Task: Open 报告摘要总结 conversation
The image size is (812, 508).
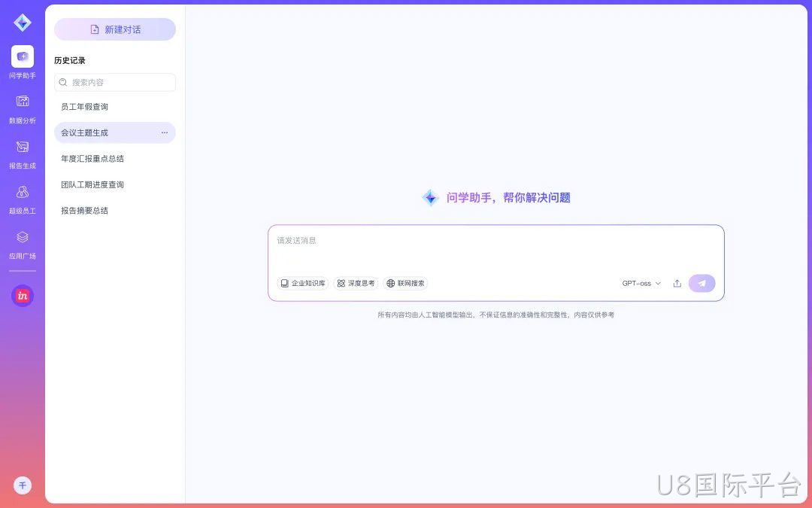Action: pos(115,211)
